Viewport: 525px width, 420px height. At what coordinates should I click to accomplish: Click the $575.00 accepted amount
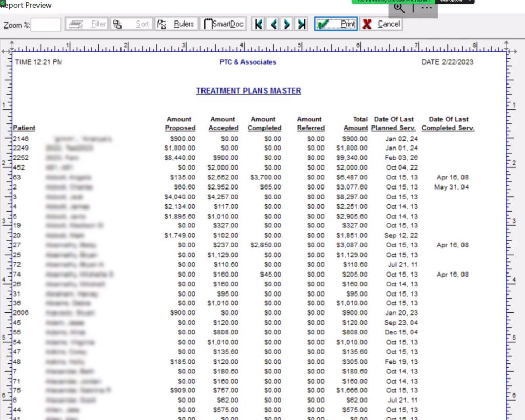pyautogui.click(x=226, y=410)
